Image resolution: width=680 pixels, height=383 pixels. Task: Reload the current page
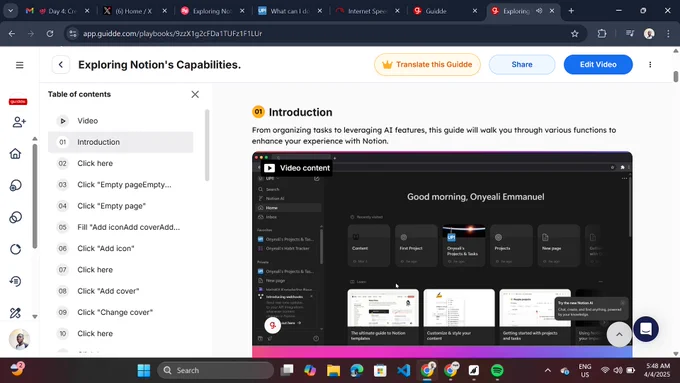tap(50, 33)
